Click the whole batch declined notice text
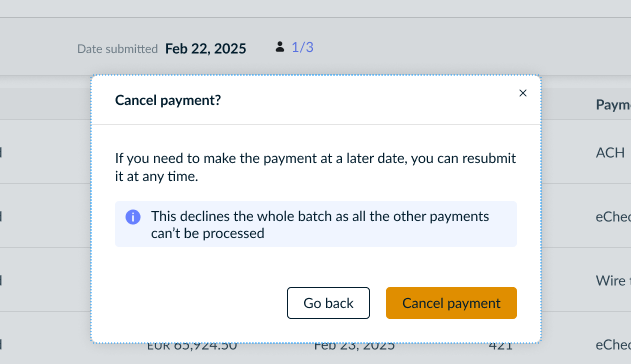The image size is (631, 364). pyautogui.click(x=320, y=224)
